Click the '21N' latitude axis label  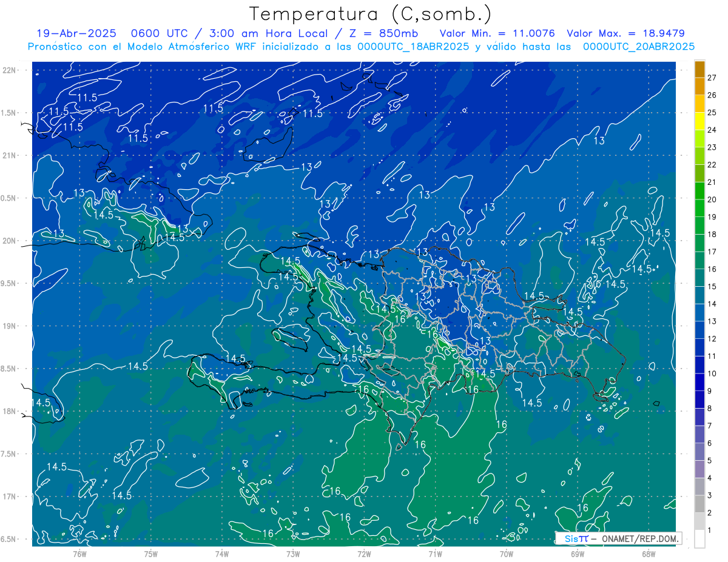[x=10, y=155]
